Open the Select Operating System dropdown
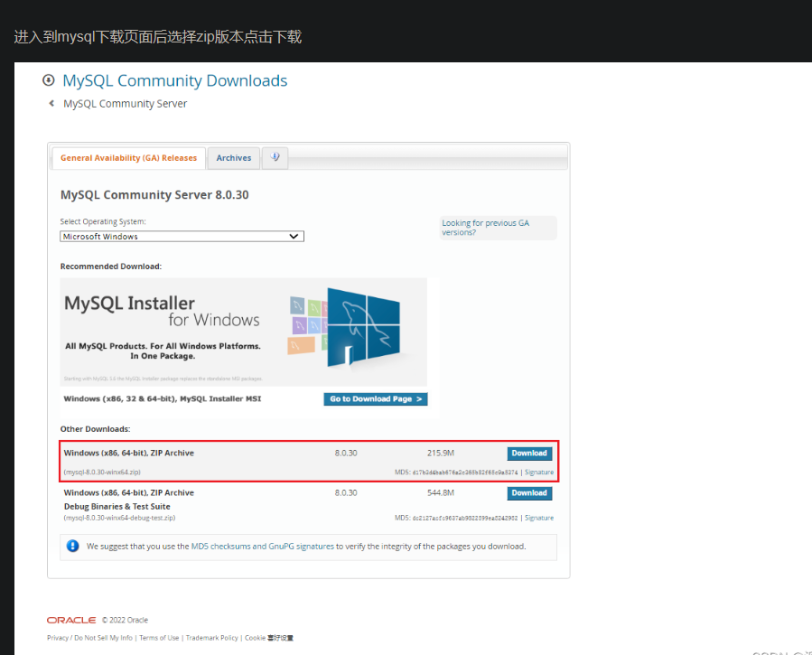Viewport: 812px width, 655px height. pyautogui.click(x=181, y=235)
